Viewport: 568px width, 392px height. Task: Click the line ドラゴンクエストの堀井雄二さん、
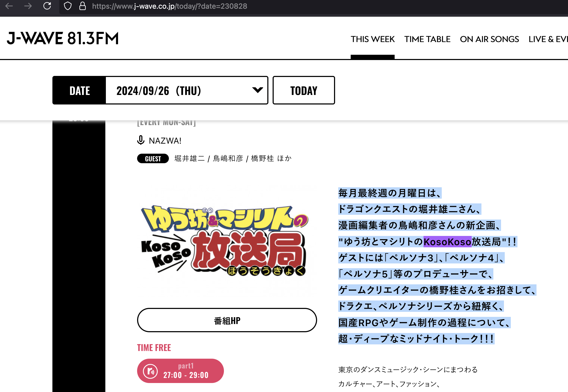[409, 209]
